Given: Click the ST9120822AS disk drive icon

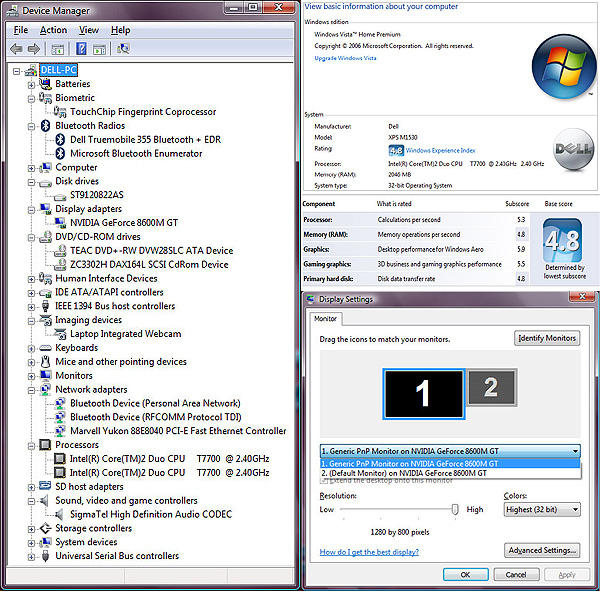Looking at the screenshot, I should point(60,197).
